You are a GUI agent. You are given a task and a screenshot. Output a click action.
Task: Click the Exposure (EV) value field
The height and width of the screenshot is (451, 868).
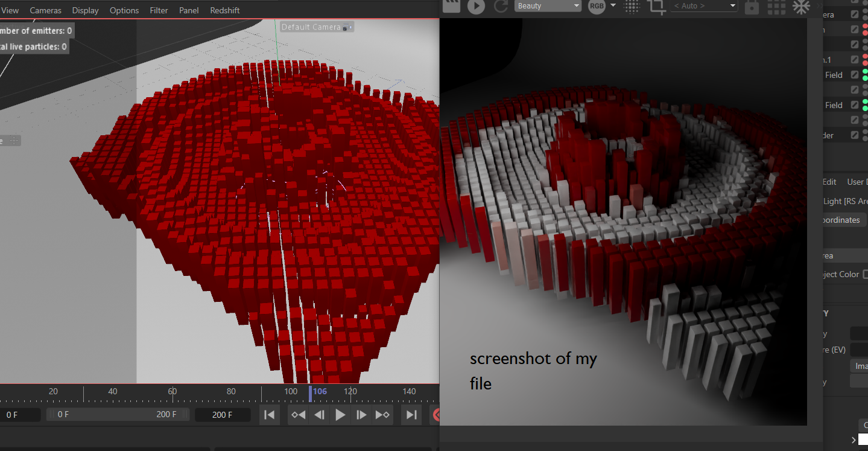pos(859,350)
